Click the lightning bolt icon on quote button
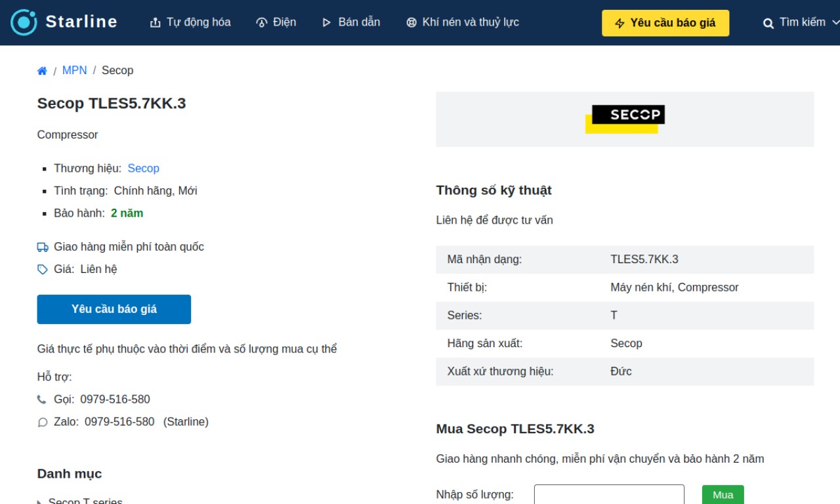Viewport: 840px width, 504px height. click(620, 24)
